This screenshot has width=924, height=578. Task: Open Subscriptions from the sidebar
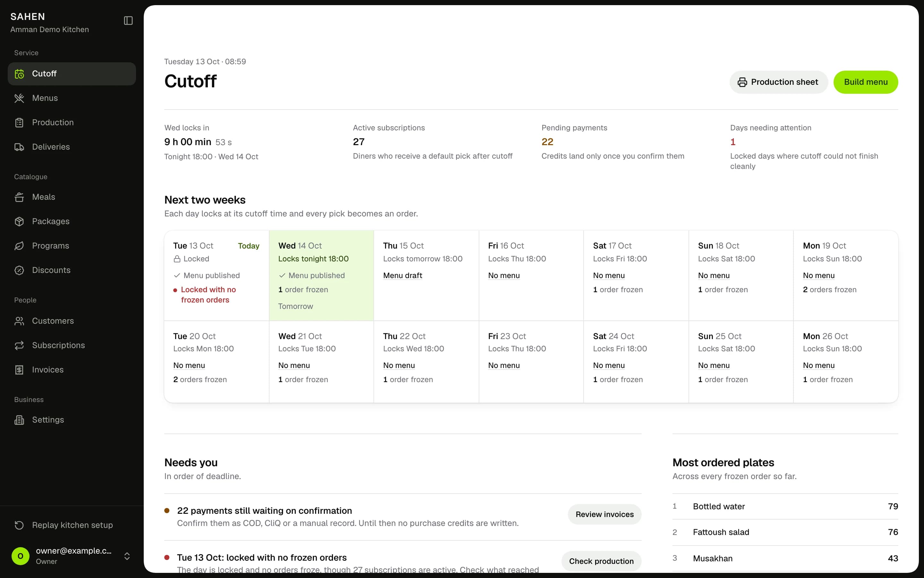coord(72,346)
